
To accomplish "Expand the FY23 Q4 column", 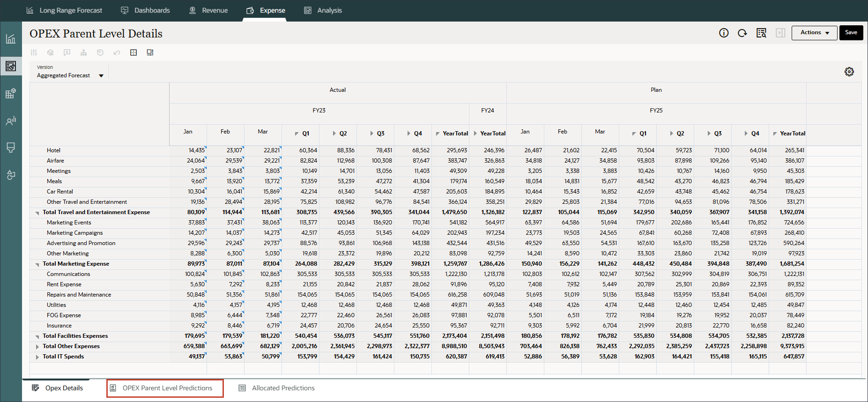I will [409, 134].
